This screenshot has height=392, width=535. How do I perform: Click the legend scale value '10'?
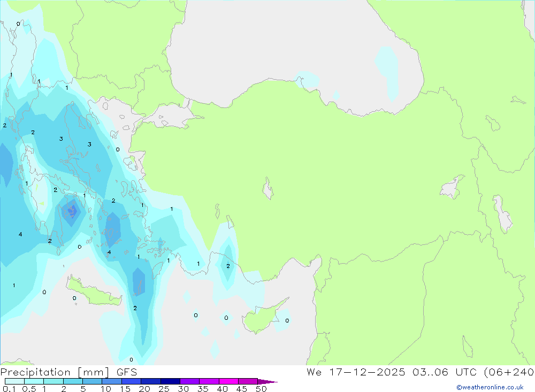coord(106,389)
